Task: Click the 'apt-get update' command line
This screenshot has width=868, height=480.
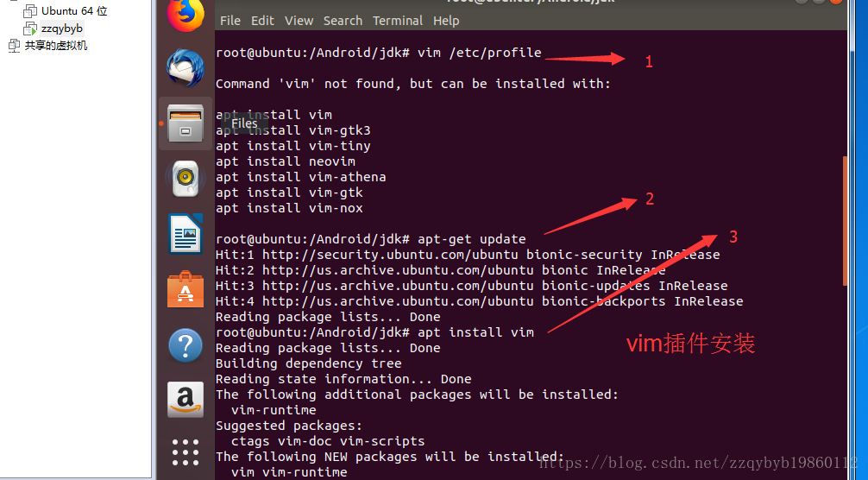Action: pyautogui.click(x=371, y=239)
